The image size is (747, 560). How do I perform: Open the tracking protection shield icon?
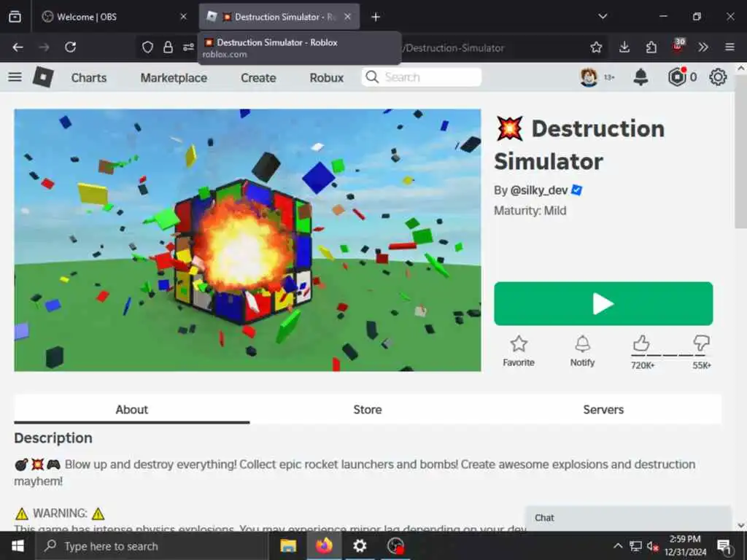(x=147, y=47)
